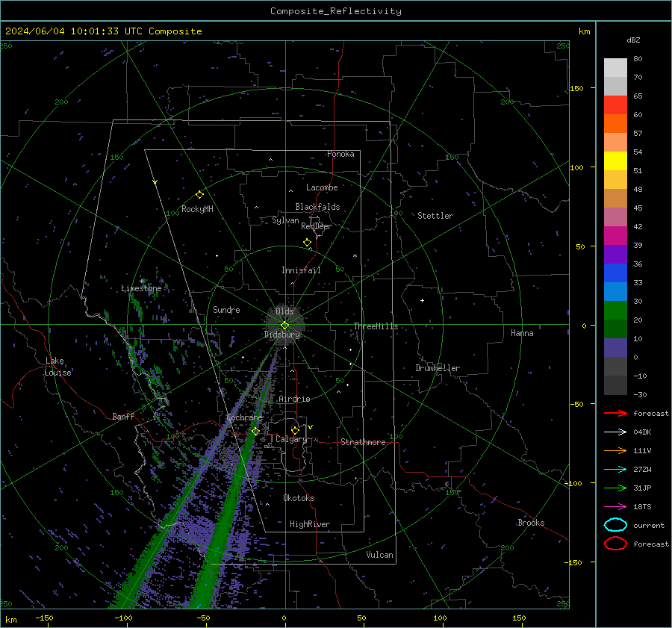Viewport: 672px width, 628px height.
Task: Click the red forecast ellipse icon
Action: pyautogui.click(x=615, y=544)
